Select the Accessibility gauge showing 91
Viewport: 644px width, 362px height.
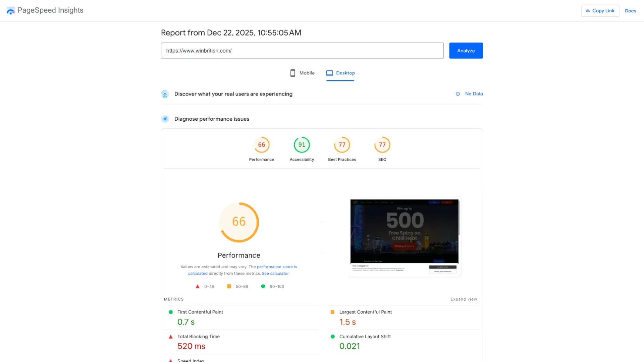coord(302,144)
